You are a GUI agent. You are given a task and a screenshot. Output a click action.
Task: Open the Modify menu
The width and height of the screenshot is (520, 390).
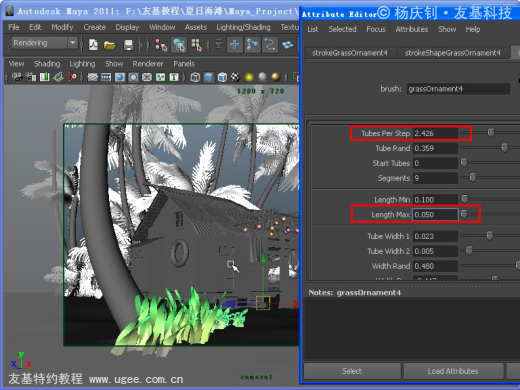point(62,27)
